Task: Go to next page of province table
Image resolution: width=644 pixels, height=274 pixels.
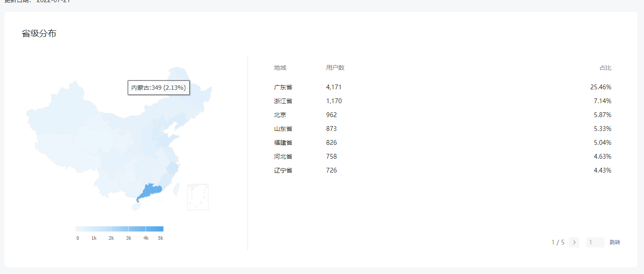Action: tap(574, 242)
